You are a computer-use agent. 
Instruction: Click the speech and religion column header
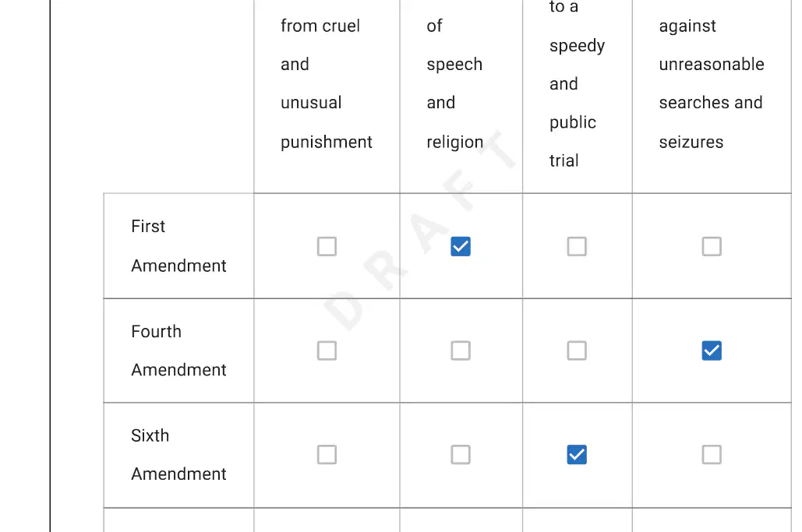tap(454, 84)
